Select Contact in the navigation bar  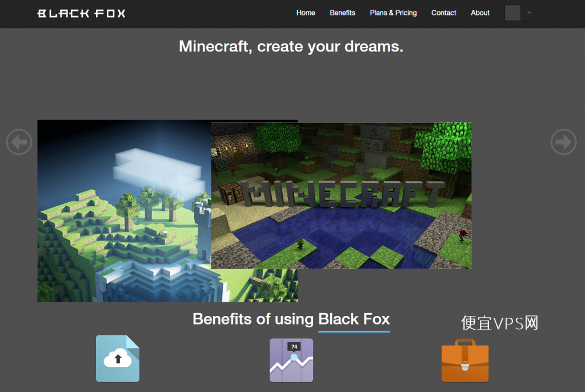pos(443,13)
